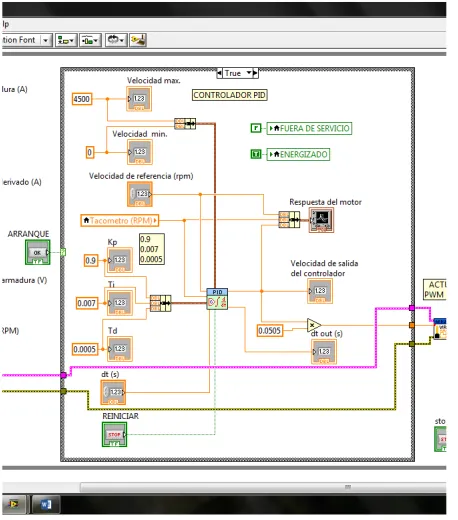Click the FUERA DE SERVICIO local variable
Screen dimensions: 458x520
click(309, 128)
